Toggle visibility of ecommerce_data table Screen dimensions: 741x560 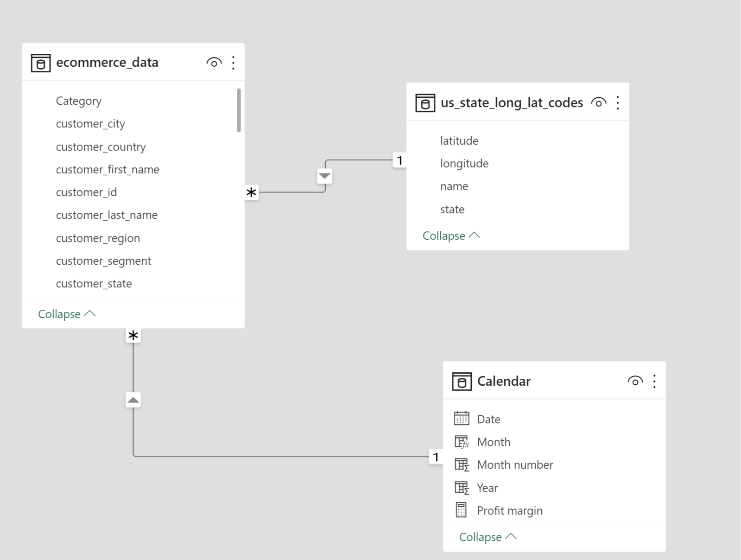click(214, 63)
